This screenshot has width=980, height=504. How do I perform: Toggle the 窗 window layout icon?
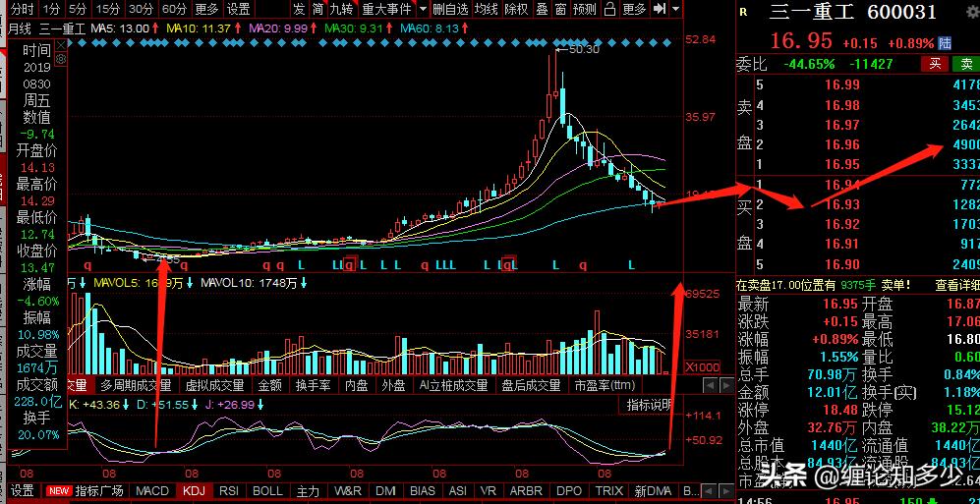[x=560, y=9]
